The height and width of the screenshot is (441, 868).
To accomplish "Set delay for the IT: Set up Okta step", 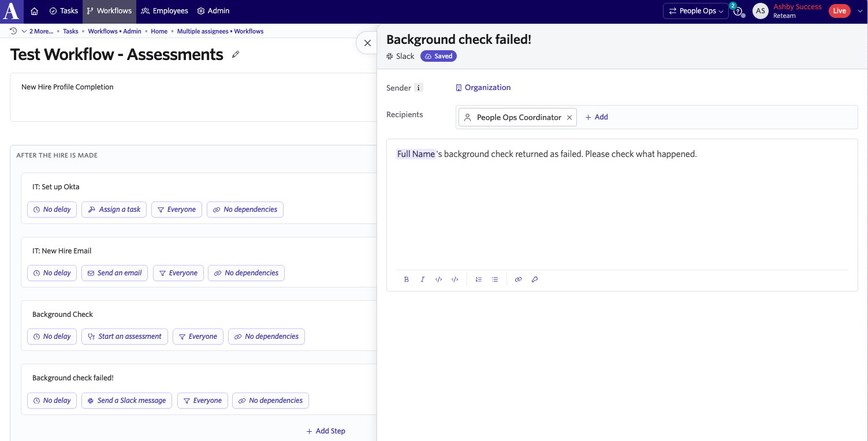I will coord(52,210).
